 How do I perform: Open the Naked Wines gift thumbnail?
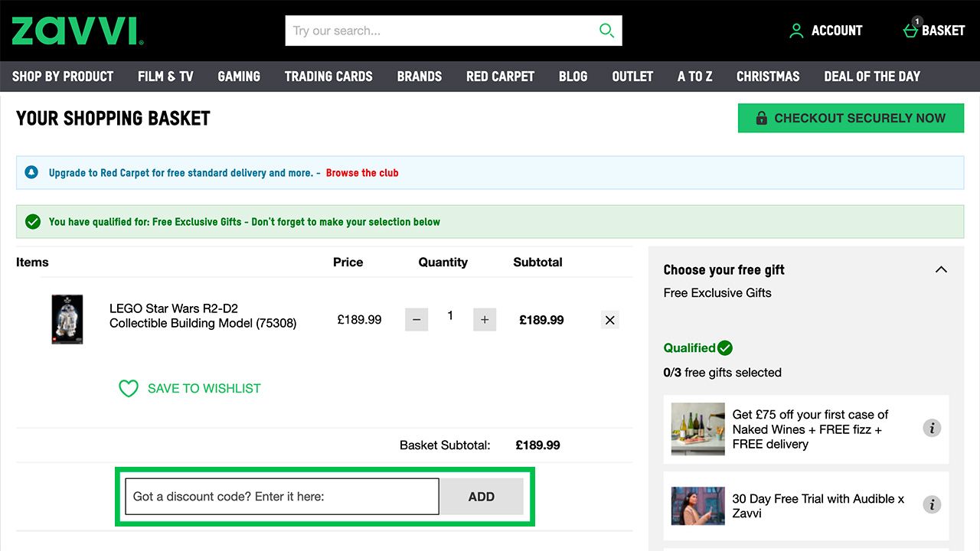tap(697, 429)
